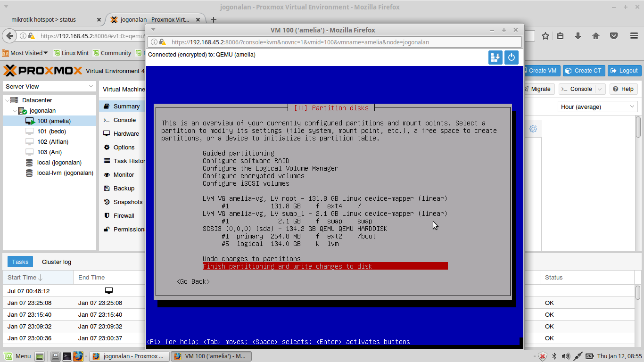Select VM 100 (amelia) in the tree
This screenshot has width=644, height=362.
50,121
